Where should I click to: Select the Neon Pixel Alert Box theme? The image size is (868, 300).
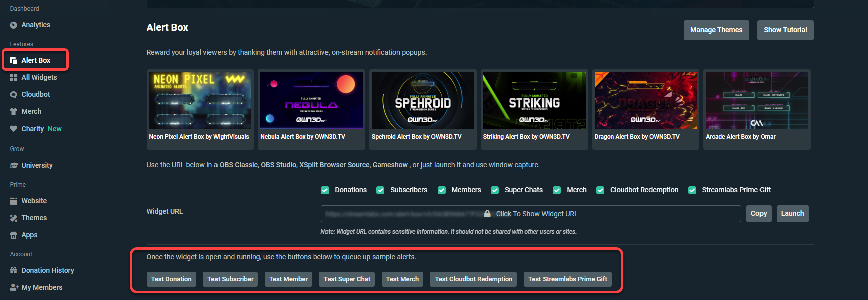pos(200,109)
